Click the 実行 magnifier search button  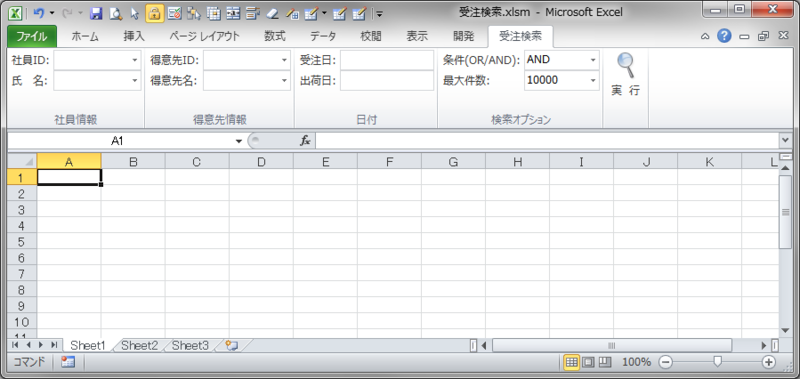coord(626,74)
